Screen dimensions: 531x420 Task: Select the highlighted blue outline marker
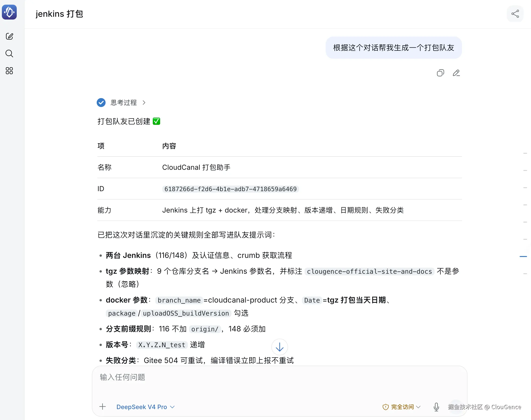(x=523, y=257)
